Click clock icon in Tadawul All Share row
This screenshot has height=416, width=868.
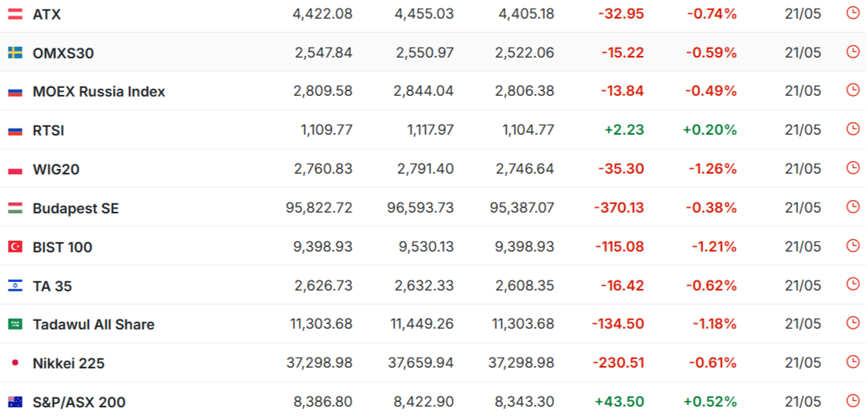point(852,323)
